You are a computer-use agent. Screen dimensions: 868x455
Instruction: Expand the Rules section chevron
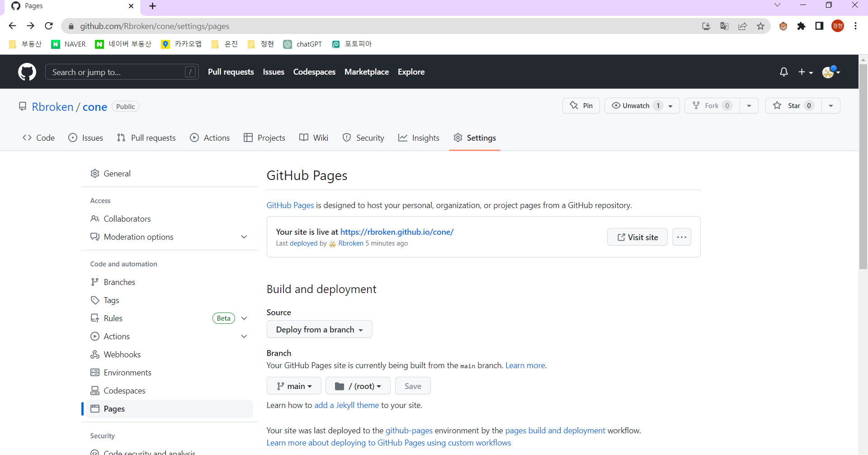click(x=244, y=318)
